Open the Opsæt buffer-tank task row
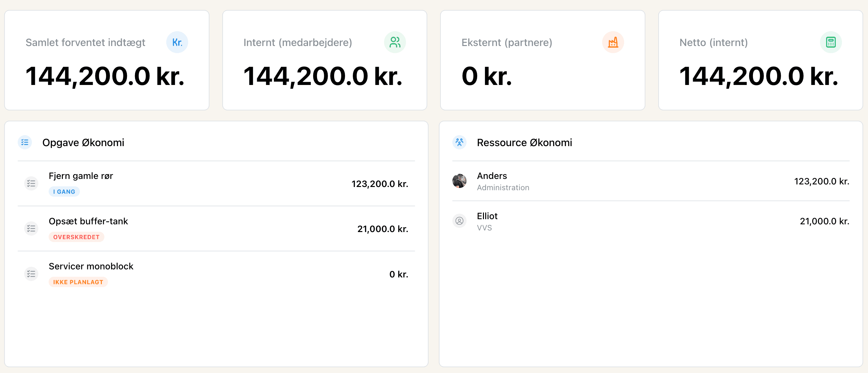 pos(88,221)
